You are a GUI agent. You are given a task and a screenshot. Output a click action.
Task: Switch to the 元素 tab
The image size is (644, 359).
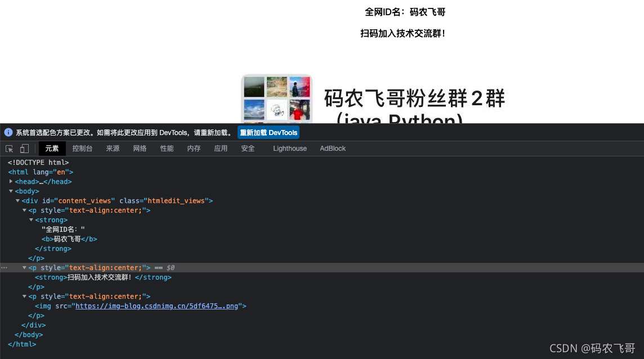pyautogui.click(x=52, y=149)
